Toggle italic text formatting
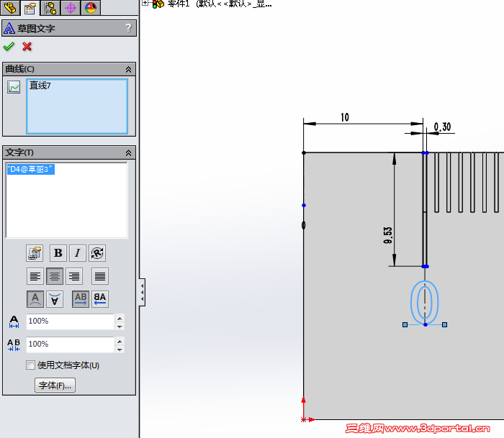 (x=78, y=253)
